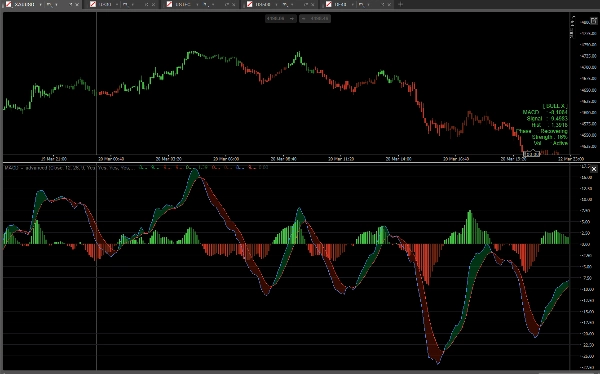Detach second tab with its pop-out icon

click(146, 5)
